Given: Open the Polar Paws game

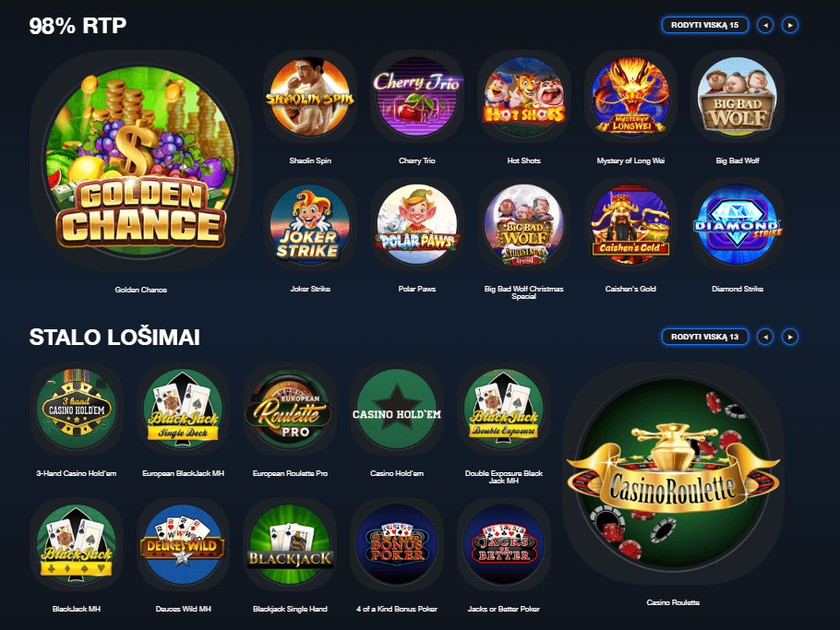Looking at the screenshot, I should 417,224.
